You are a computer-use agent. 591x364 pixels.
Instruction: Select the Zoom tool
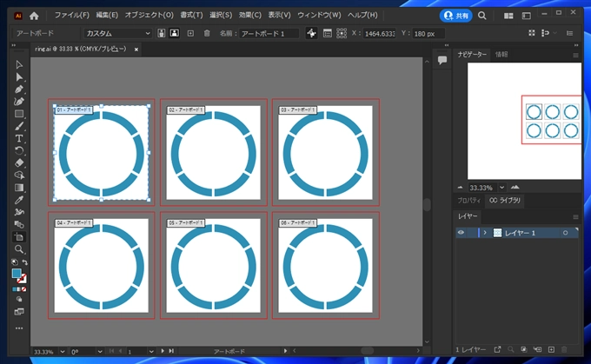tap(19, 249)
